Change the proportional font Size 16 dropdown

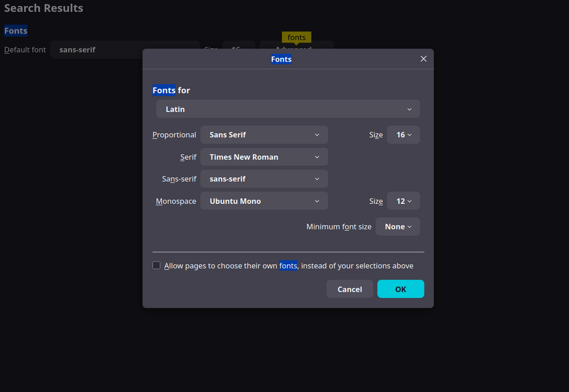403,134
